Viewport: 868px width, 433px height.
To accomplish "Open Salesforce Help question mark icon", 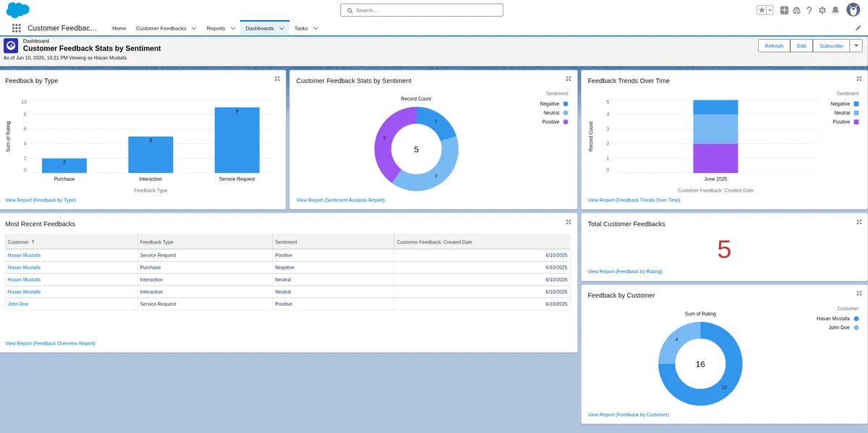I will [x=809, y=10].
